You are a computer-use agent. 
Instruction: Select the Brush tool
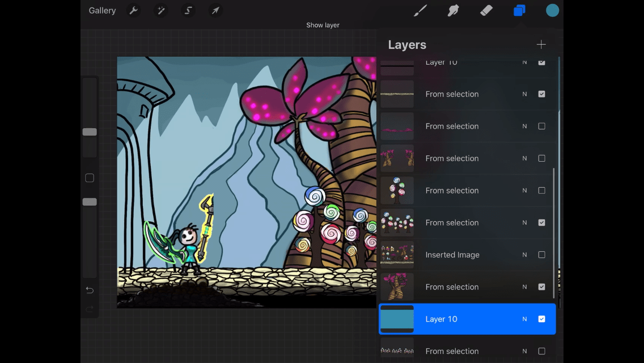coord(420,10)
